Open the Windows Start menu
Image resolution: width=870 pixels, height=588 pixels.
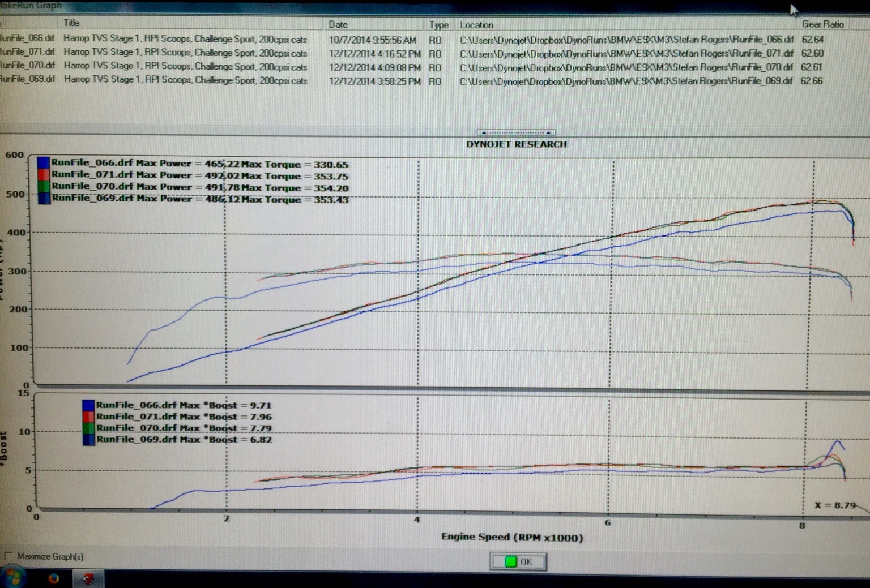point(12,578)
